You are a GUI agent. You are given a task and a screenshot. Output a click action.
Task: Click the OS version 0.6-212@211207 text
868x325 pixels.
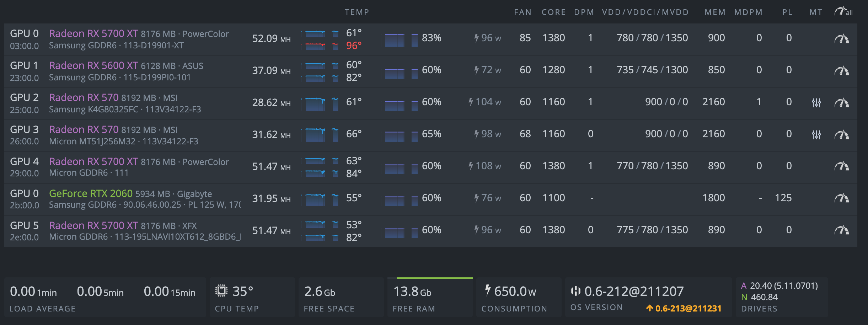(633, 292)
